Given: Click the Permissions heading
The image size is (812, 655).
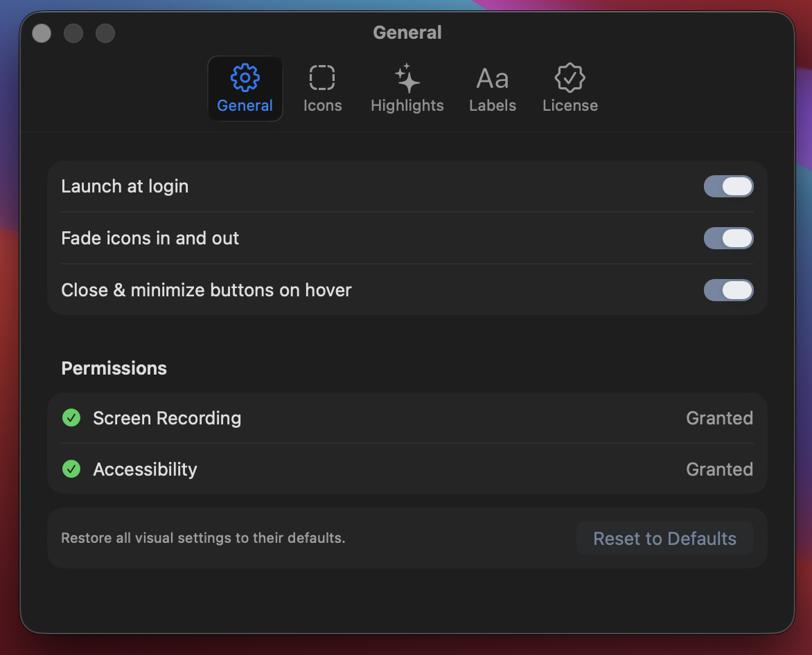Looking at the screenshot, I should click(114, 368).
